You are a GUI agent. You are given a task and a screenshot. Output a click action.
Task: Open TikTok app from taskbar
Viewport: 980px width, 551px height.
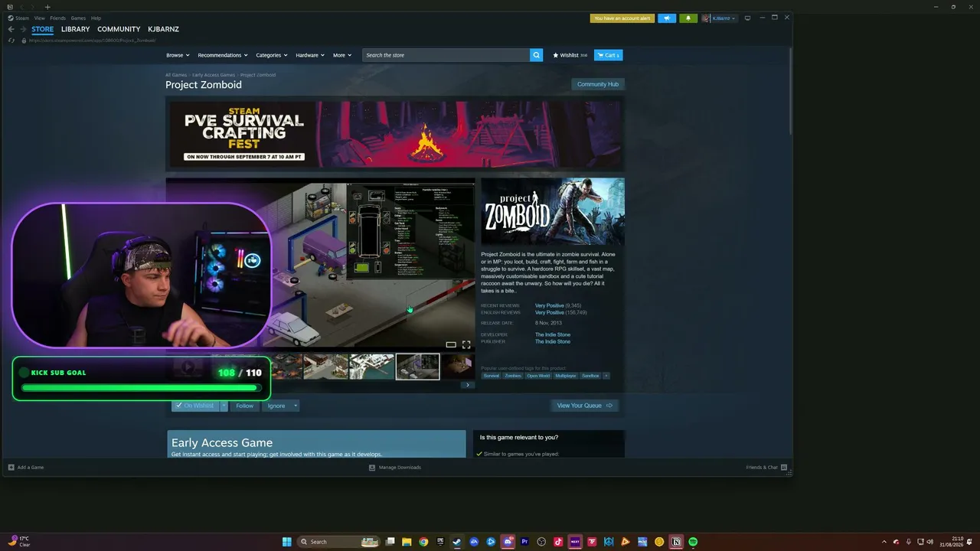(x=558, y=542)
